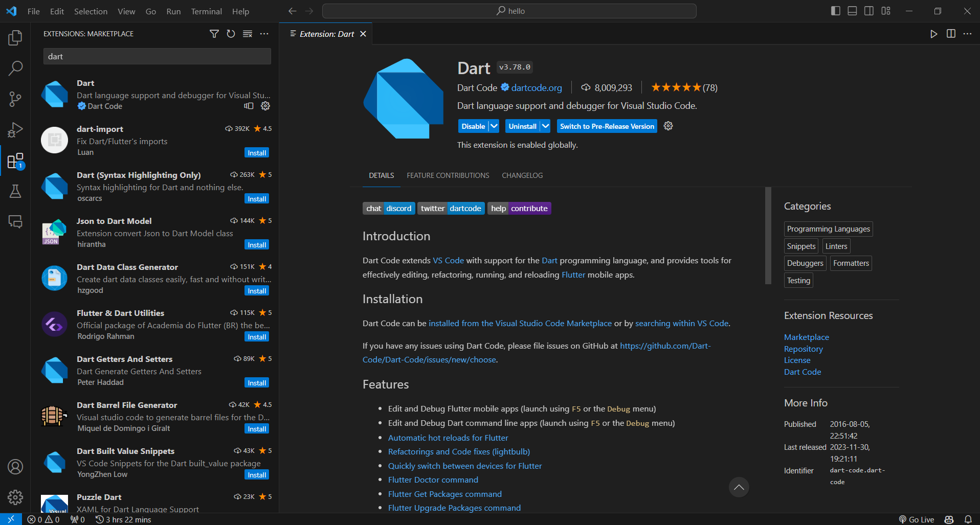The height and width of the screenshot is (525, 980).
Task: Open the Chat view in activity bar
Action: [15, 222]
